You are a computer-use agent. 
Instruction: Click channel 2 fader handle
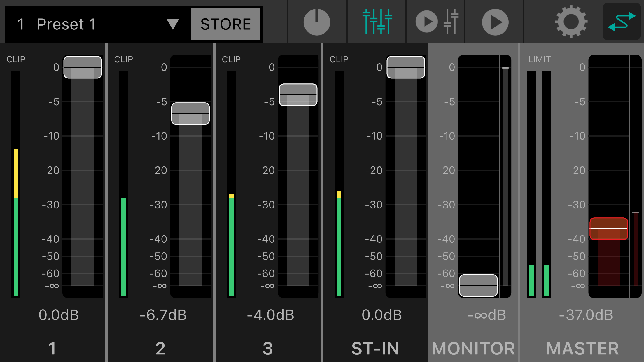[190, 113]
